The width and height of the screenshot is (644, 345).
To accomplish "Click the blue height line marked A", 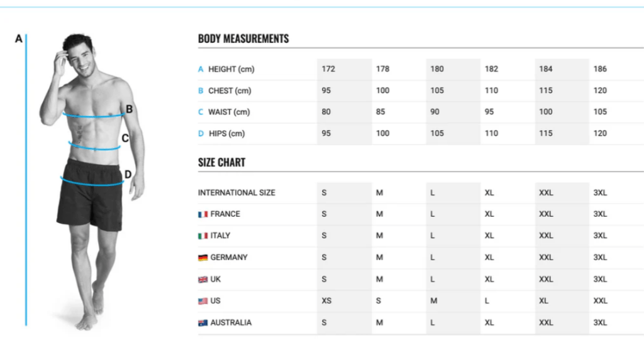I will 26,180.
